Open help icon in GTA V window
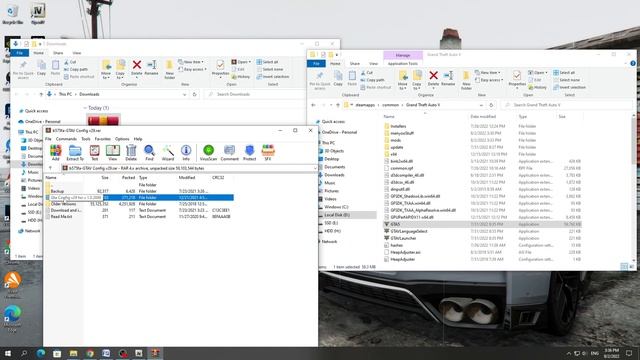This screenshot has height=360, width=640. [633, 63]
